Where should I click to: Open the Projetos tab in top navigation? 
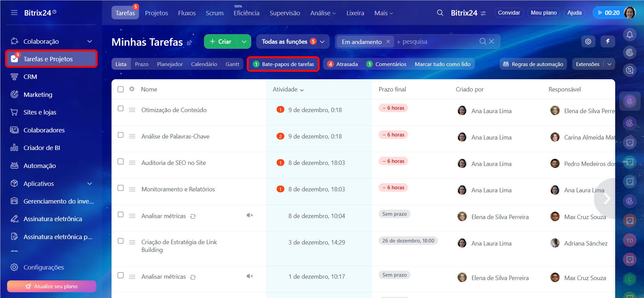(156, 13)
